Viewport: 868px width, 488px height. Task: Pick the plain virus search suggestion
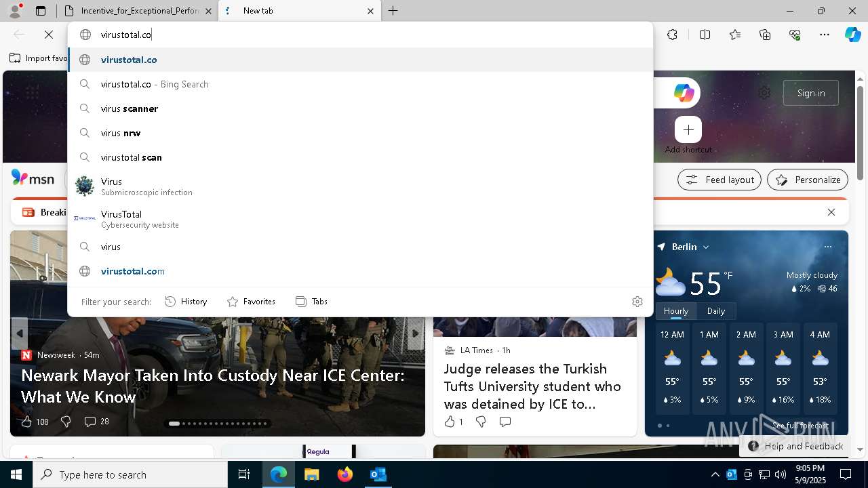[x=360, y=247]
